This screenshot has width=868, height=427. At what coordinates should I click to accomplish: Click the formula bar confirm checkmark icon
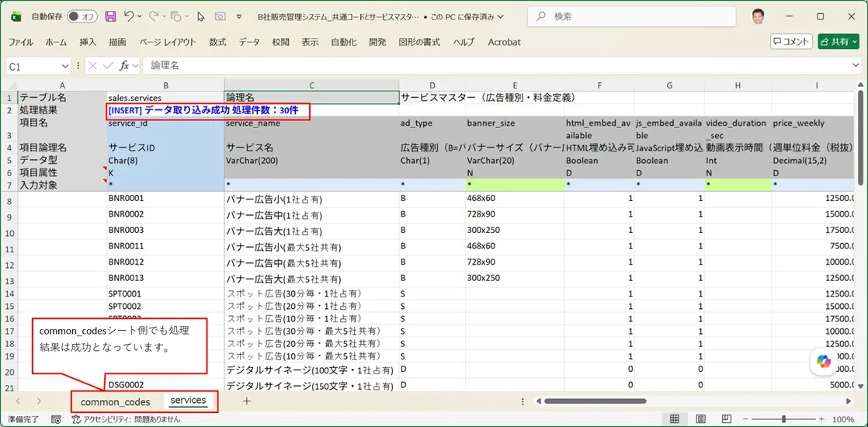pyautogui.click(x=108, y=66)
